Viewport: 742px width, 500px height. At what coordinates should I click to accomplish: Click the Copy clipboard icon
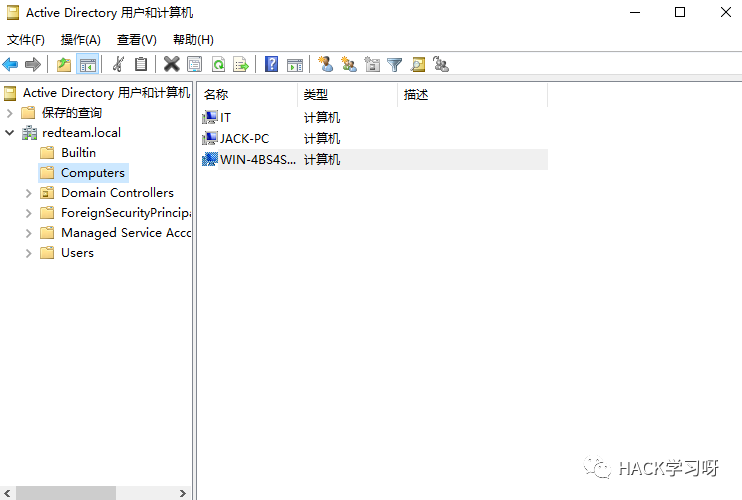click(x=141, y=64)
